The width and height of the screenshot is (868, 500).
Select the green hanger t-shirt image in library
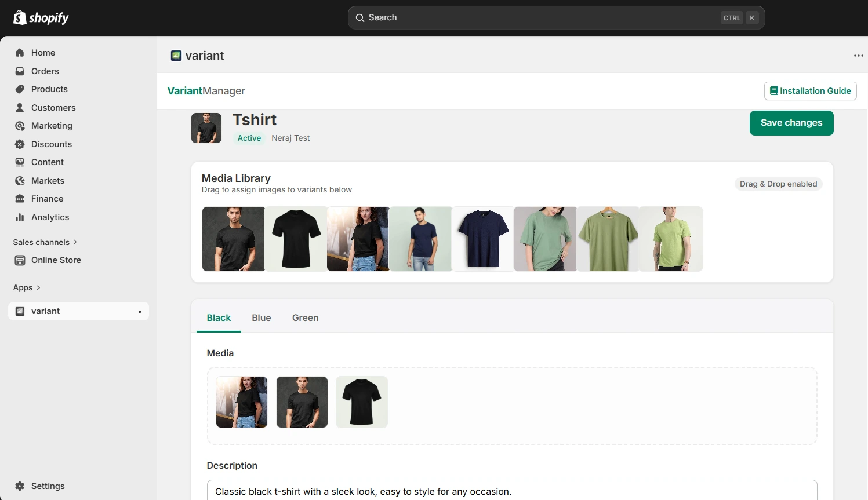point(608,239)
